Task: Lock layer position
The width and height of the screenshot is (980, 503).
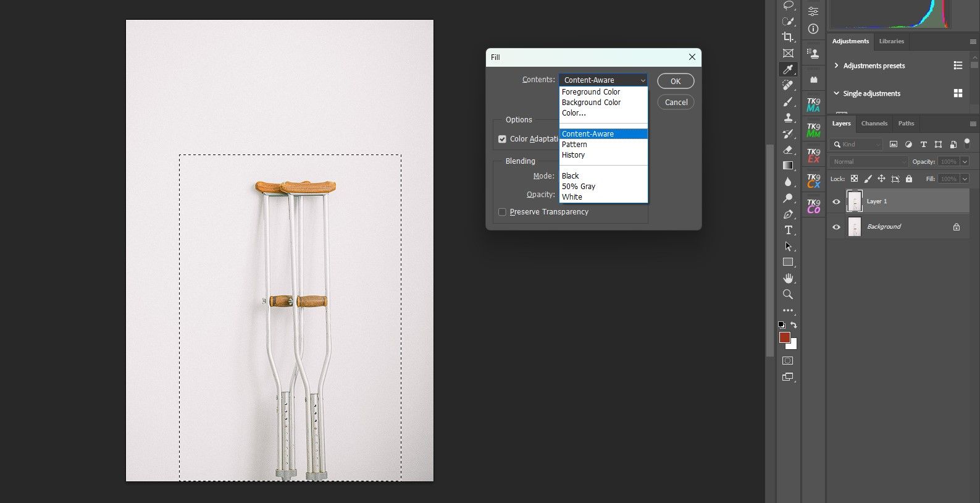Action: tap(881, 179)
